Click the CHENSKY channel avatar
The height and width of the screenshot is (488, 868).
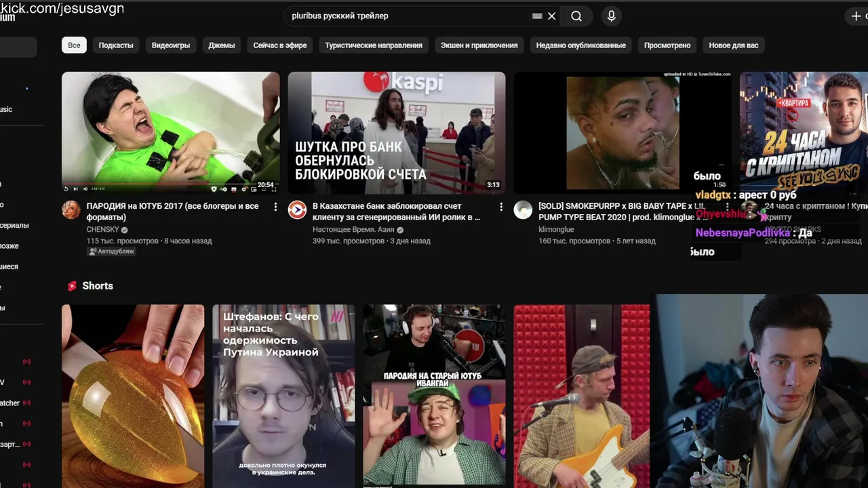(x=71, y=210)
